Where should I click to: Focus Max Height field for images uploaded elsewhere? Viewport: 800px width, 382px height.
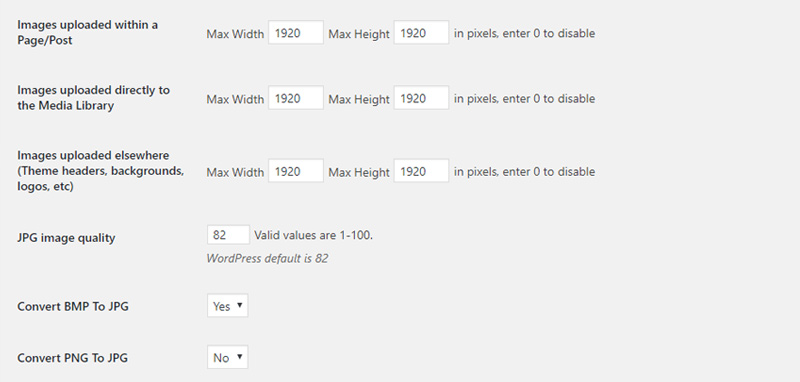pos(421,171)
